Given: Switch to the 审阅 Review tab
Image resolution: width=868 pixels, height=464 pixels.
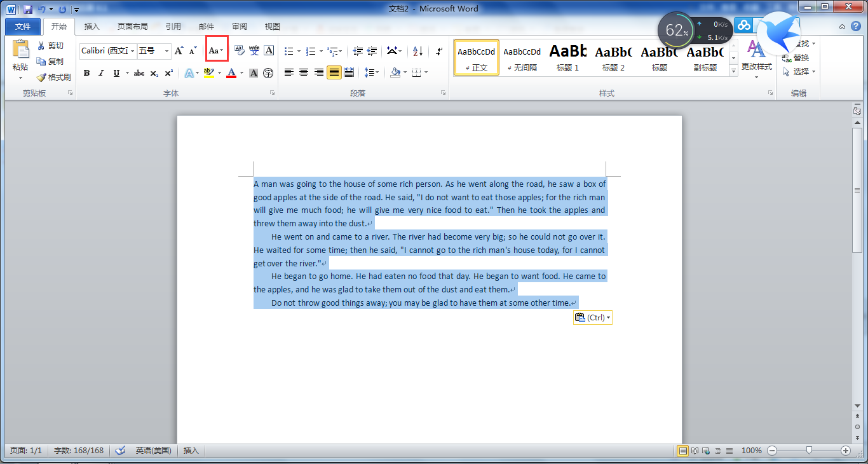Looking at the screenshot, I should coord(240,27).
